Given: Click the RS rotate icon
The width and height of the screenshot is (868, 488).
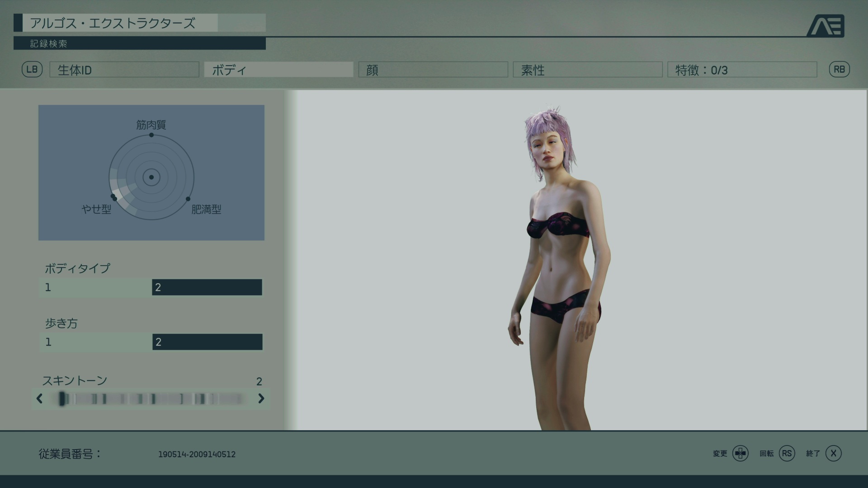Looking at the screenshot, I should 787,453.
